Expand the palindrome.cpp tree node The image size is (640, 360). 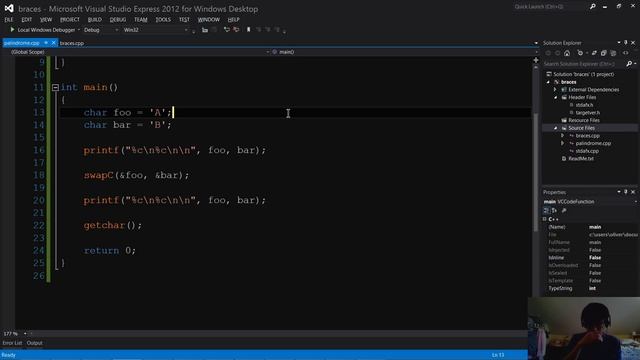click(x=562, y=143)
